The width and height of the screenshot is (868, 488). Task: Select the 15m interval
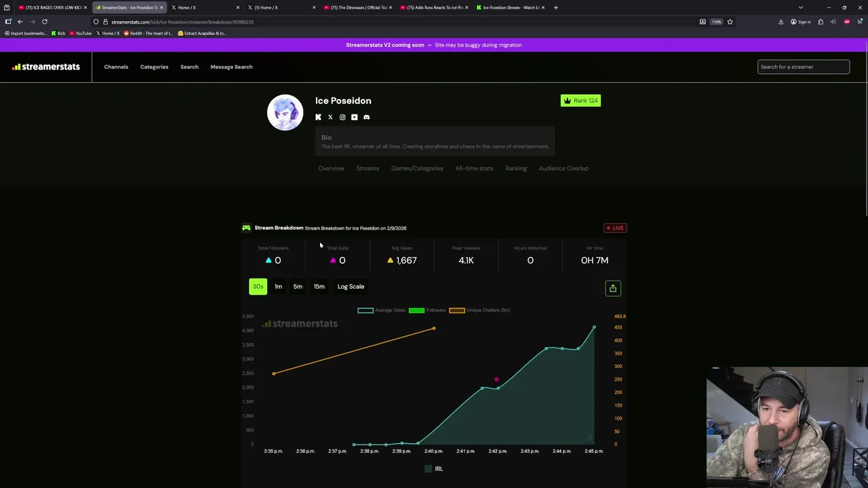[x=319, y=287]
